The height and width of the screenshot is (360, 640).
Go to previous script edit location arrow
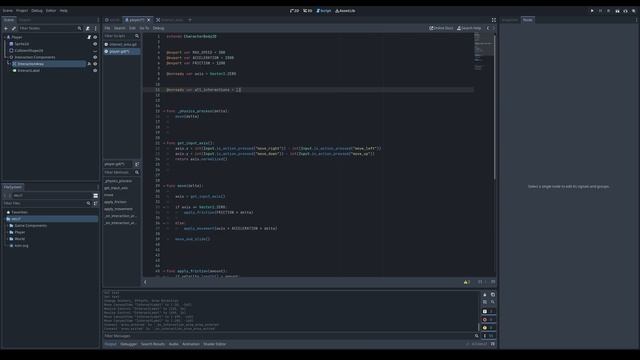coord(488,28)
